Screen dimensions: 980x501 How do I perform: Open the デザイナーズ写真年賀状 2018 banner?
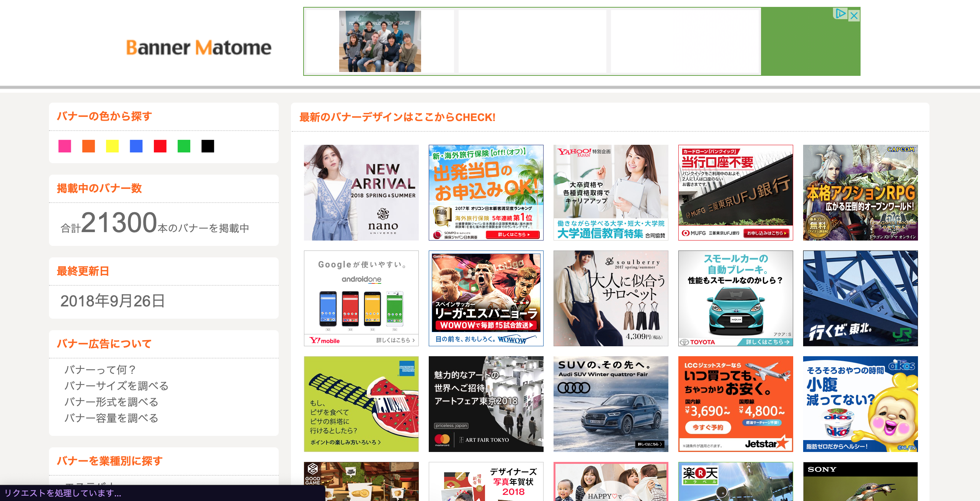point(486,481)
